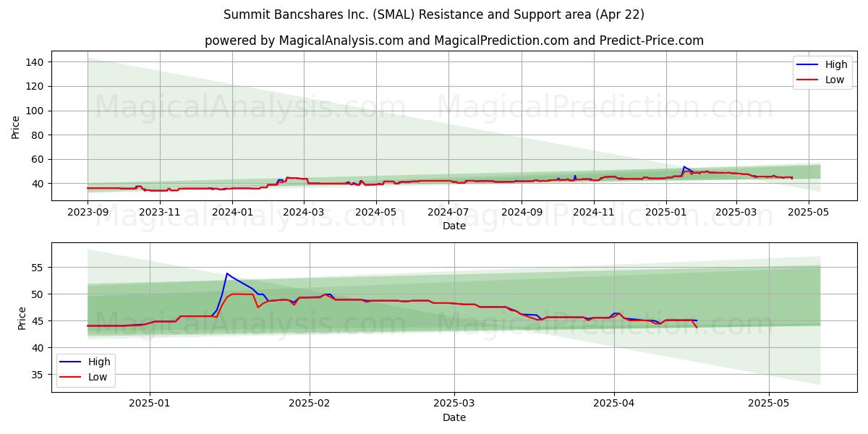Screen dimensions: 868x434
Task: Click the '60' price tick label
Action: (39, 159)
